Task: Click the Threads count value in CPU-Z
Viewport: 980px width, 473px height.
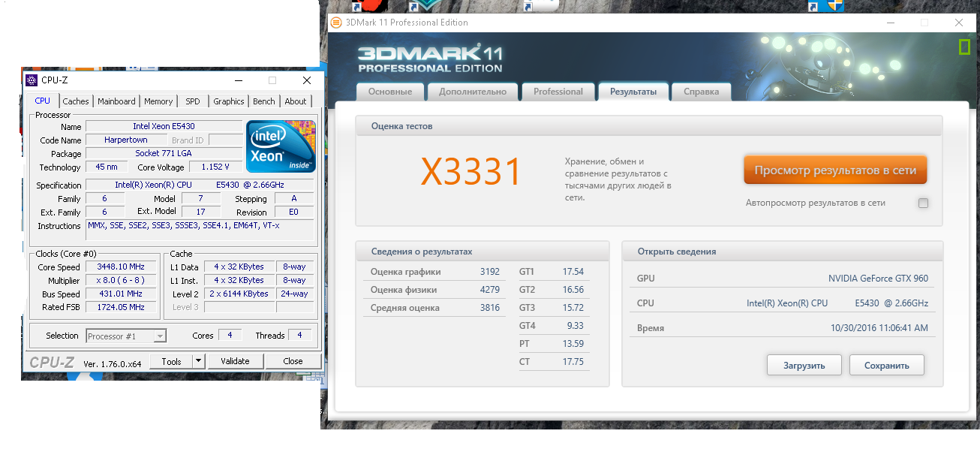Action: 299,336
